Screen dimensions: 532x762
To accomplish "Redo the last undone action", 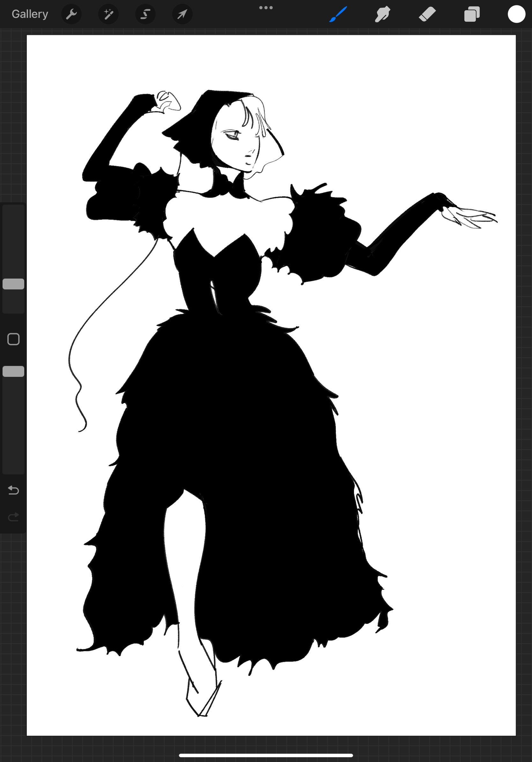I will coord(13,517).
